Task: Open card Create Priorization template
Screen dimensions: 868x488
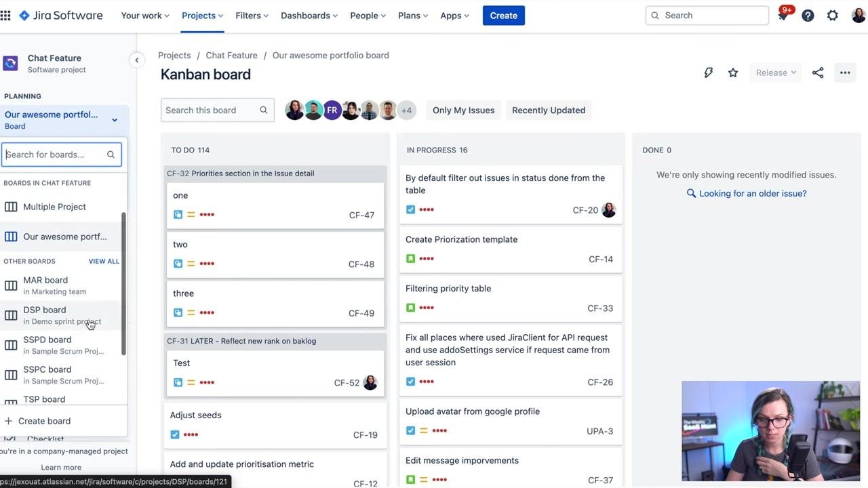Action: (x=511, y=249)
